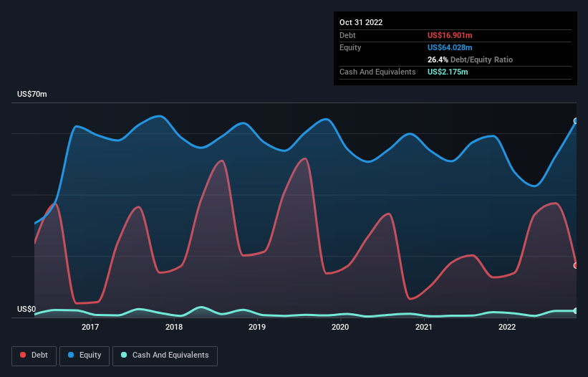The height and width of the screenshot is (377, 588).
Task: Select the Cash end data point marker
Action: click(x=576, y=311)
